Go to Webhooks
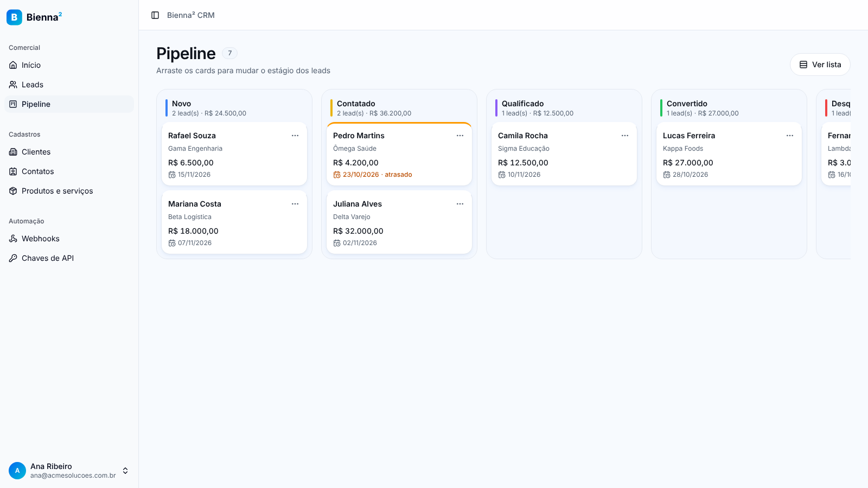This screenshot has width=868, height=488. click(x=69, y=239)
